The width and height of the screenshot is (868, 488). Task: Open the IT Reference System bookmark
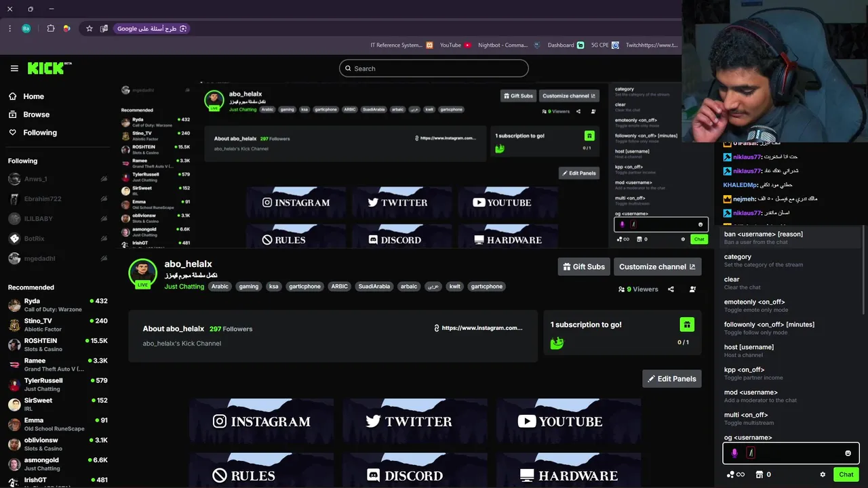tap(401, 45)
